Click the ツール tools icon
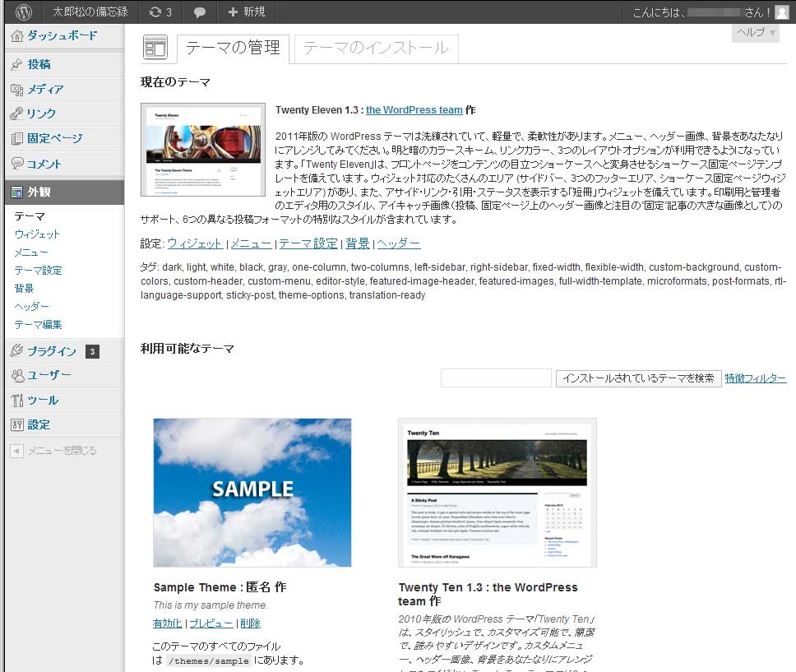 (x=17, y=401)
